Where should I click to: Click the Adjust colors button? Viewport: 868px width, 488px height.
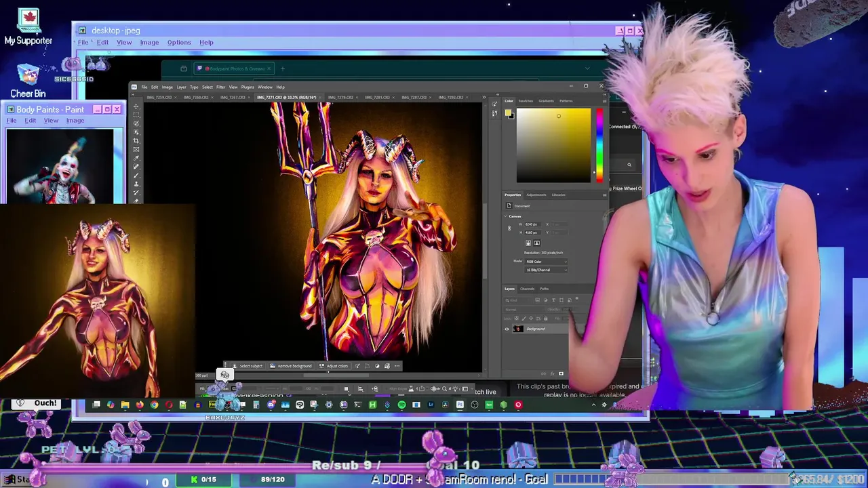[333, 366]
